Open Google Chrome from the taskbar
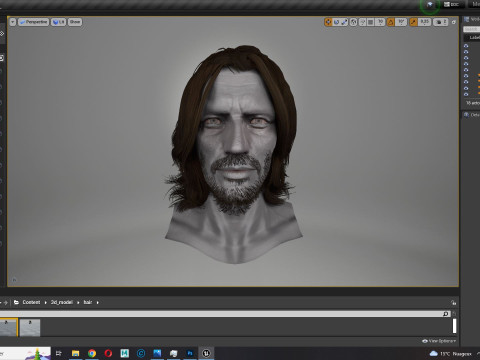 click(92, 353)
